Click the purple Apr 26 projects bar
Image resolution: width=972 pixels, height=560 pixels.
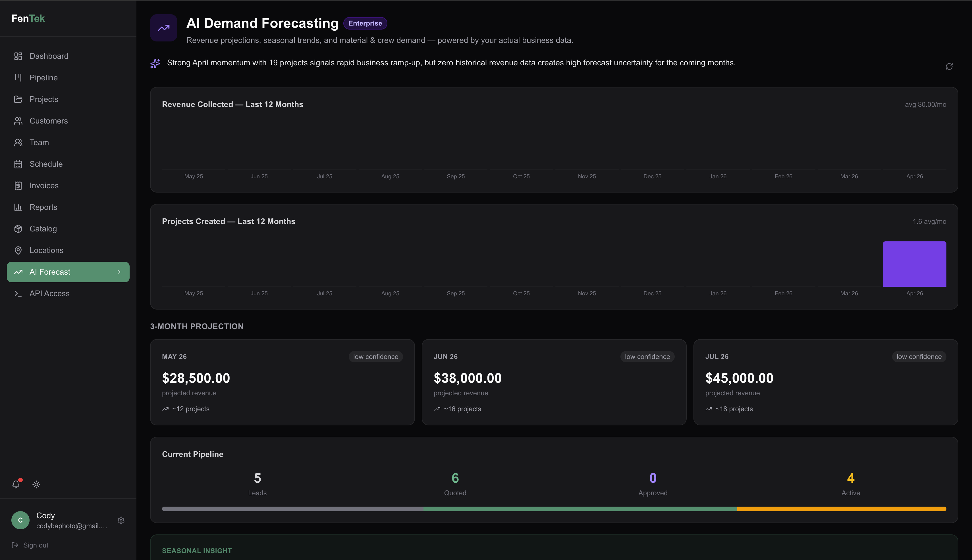pos(914,264)
